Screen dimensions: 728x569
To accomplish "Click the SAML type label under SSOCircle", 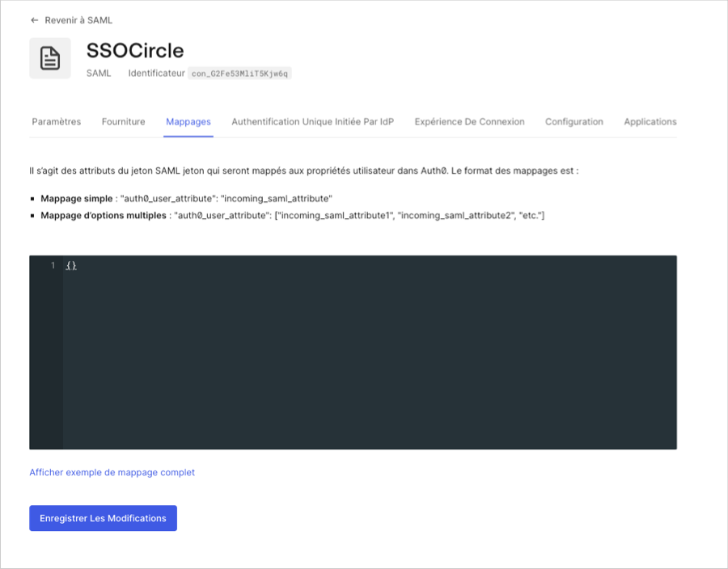I will (x=99, y=73).
